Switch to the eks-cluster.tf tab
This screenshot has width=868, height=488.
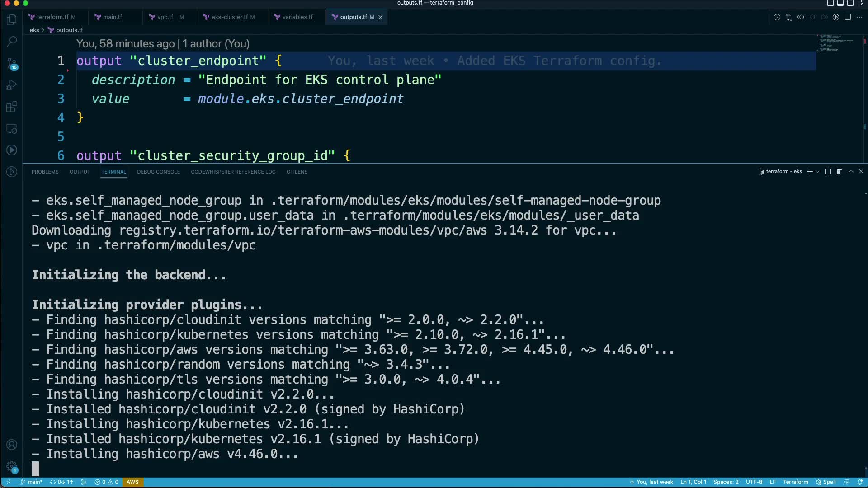point(229,17)
